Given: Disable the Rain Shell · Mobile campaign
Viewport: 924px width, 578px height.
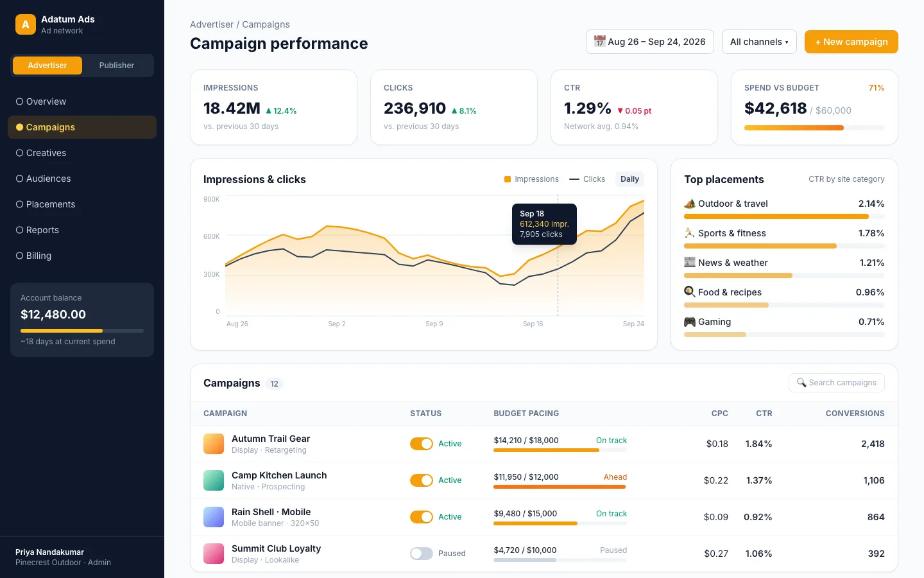Looking at the screenshot, I should point(422,517).
